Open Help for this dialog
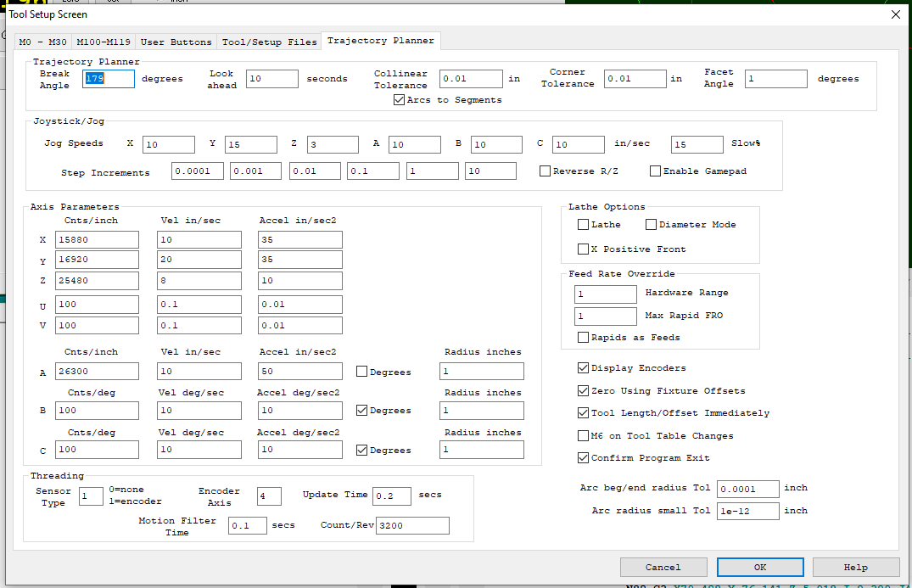Viewport: 912px width, 588px height. (x=855, y=567)
